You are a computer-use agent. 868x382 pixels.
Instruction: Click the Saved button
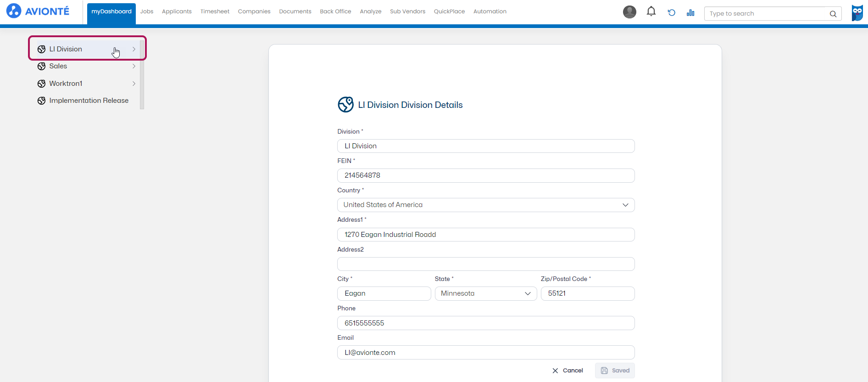click(615, 371)
